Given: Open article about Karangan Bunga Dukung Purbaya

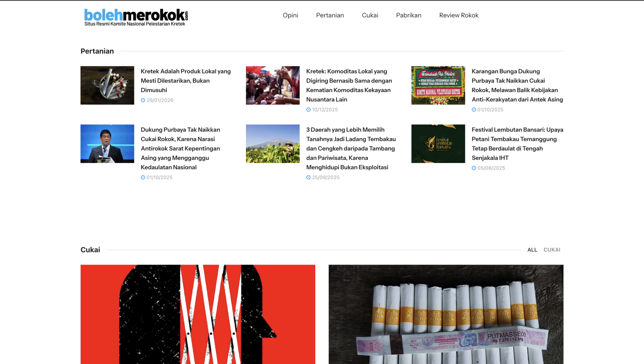Looking at the screenshot, I should coord(517,85).
